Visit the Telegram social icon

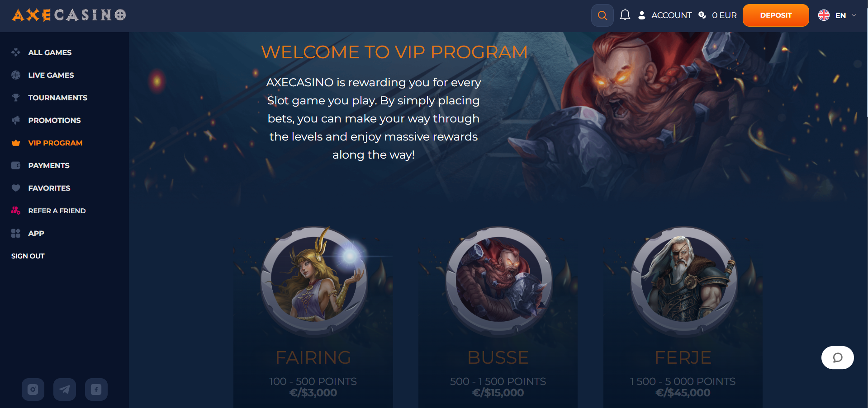tap(65, 389)
